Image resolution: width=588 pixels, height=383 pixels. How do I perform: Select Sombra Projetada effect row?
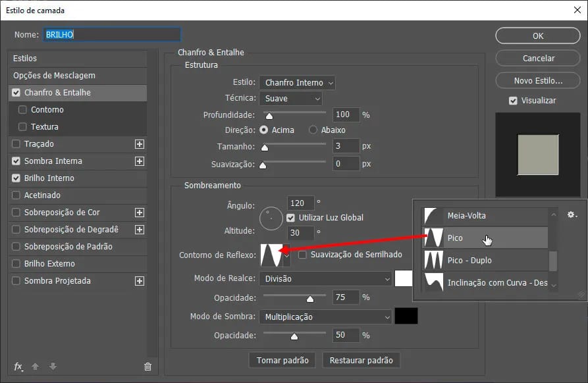[x=78, y=281]
